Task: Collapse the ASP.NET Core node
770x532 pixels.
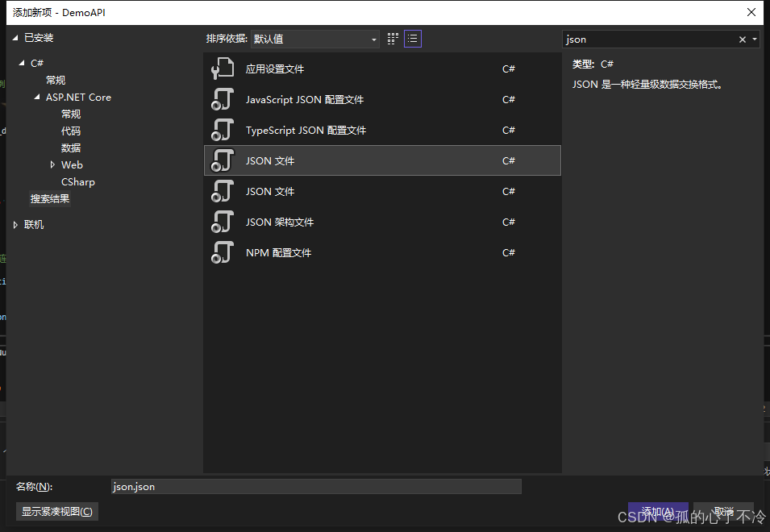Action: click(37, 98)
